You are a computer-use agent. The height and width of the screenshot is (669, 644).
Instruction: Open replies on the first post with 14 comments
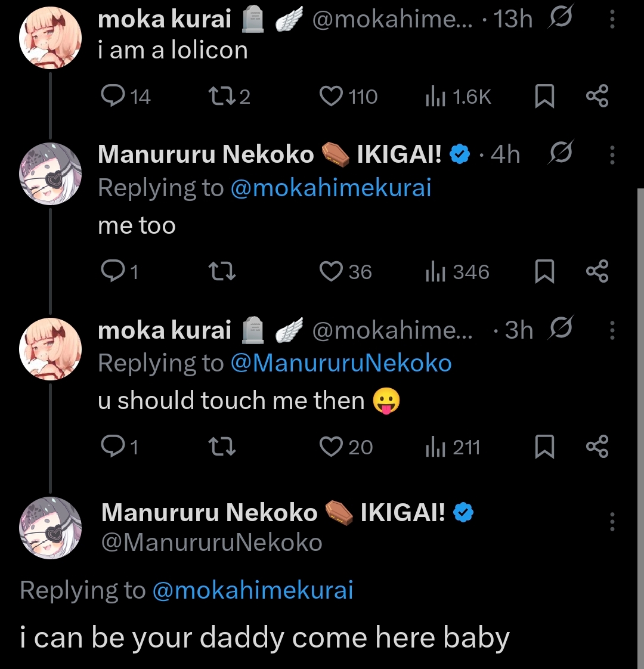click(x=112, y=96)
